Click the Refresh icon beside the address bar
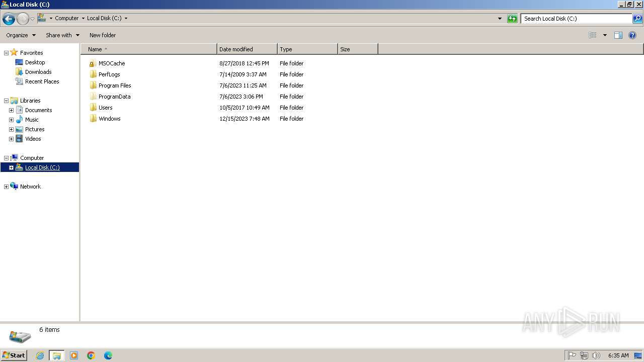Screen dimensions: 644x362 pyautogui.click(x=512, y=19)
